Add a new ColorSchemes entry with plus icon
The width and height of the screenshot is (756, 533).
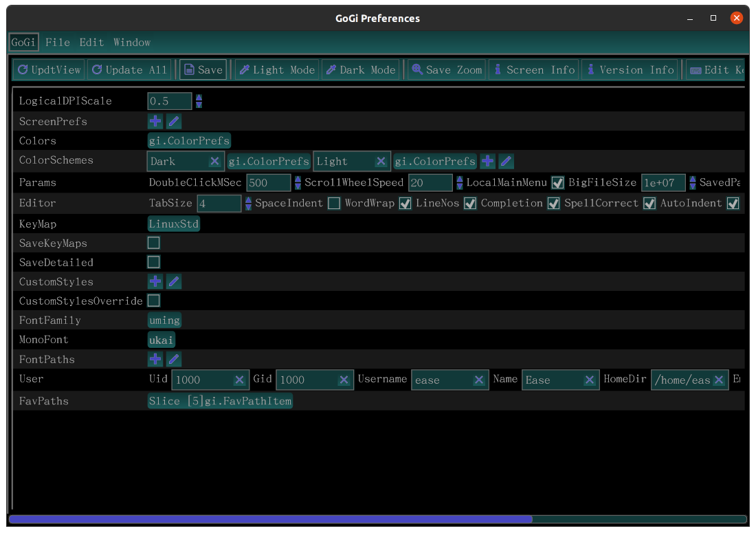coord(487,162)
